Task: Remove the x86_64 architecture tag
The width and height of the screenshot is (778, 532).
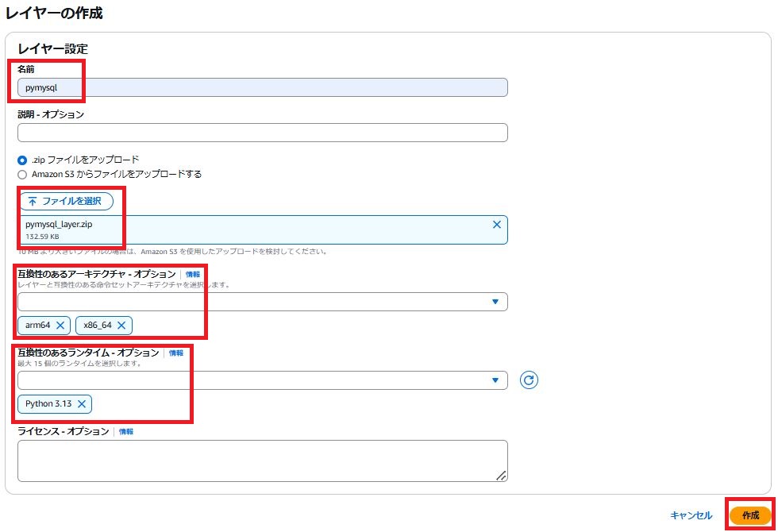Action: click(x=121, y=326)
